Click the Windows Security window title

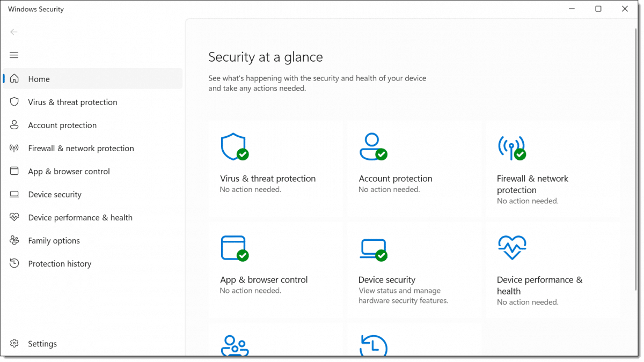[36, 9]
